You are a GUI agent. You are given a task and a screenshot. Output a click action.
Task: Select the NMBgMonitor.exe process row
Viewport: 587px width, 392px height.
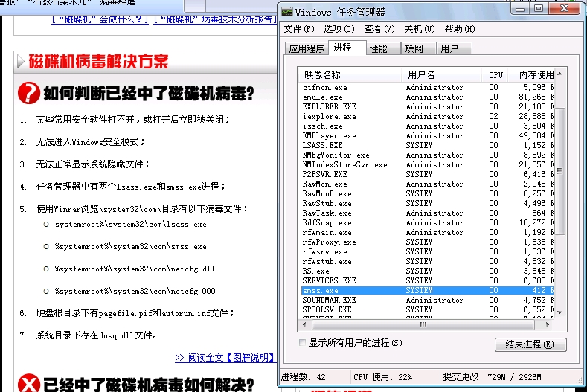point(427,155)
